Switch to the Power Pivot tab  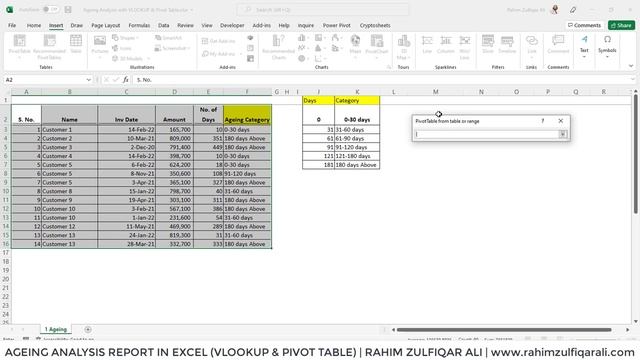pos(337,25)
